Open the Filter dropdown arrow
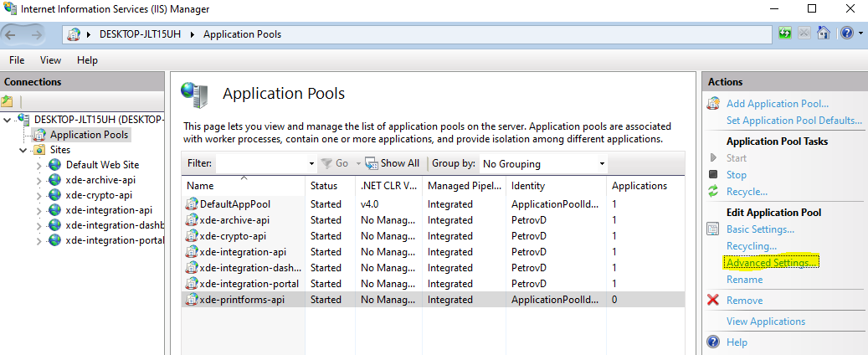Image resolution: width=868 pixels, height=355 pixels. [311, 164]
